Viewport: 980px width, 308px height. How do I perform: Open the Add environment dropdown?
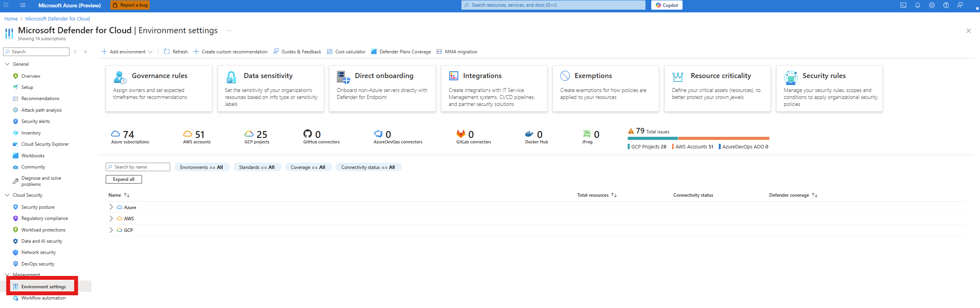[x=127, y=52]
